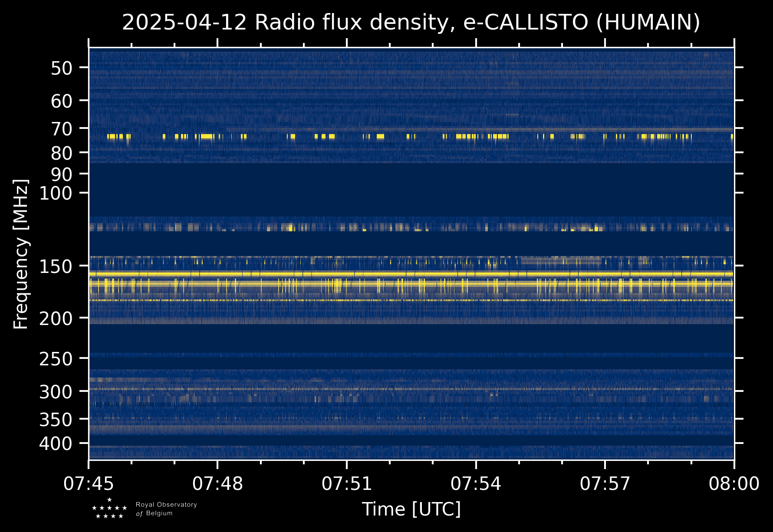This screenshot has height=532, width=773.
Task: Select the 07:48 time tick label
Action: [217, 483]
